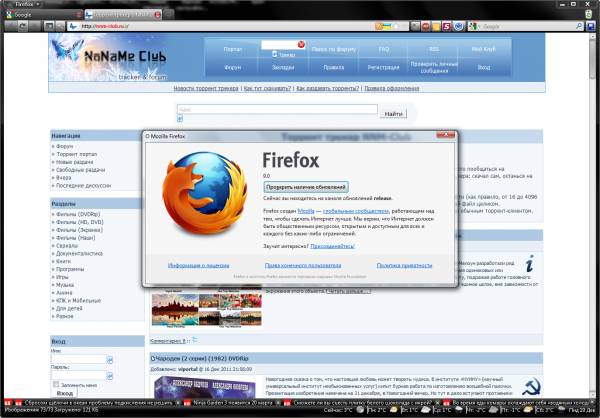This screenshot has width=600, height=418.
Task: Click the hammer and sickle icon
Action: point(531,387)
